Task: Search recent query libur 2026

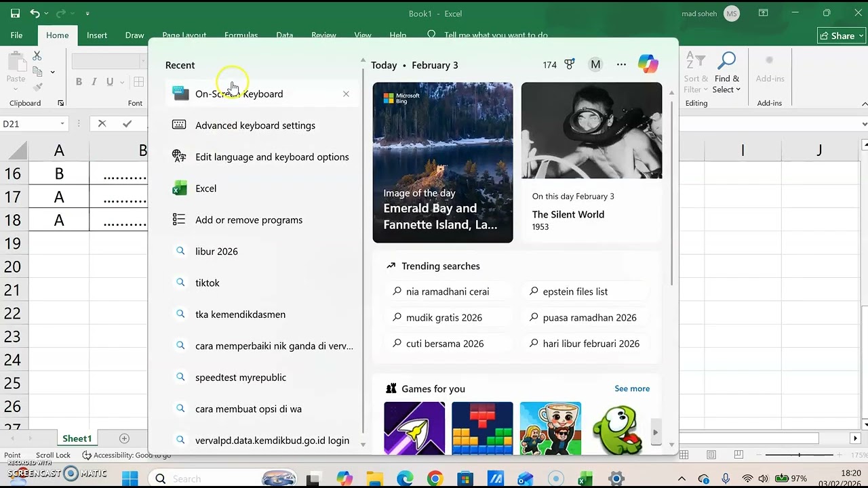Action: point(261,251)
